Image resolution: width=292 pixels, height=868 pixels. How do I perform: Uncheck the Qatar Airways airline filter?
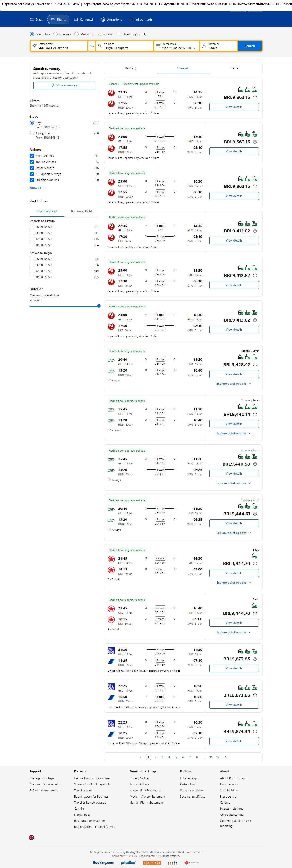(x=32, y=168)
